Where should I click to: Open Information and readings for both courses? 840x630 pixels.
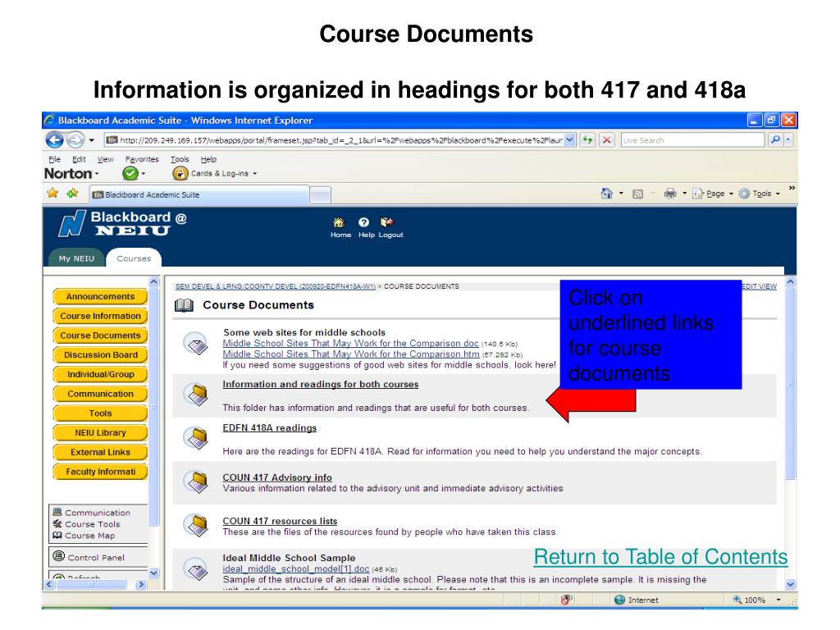pos(321,384)
